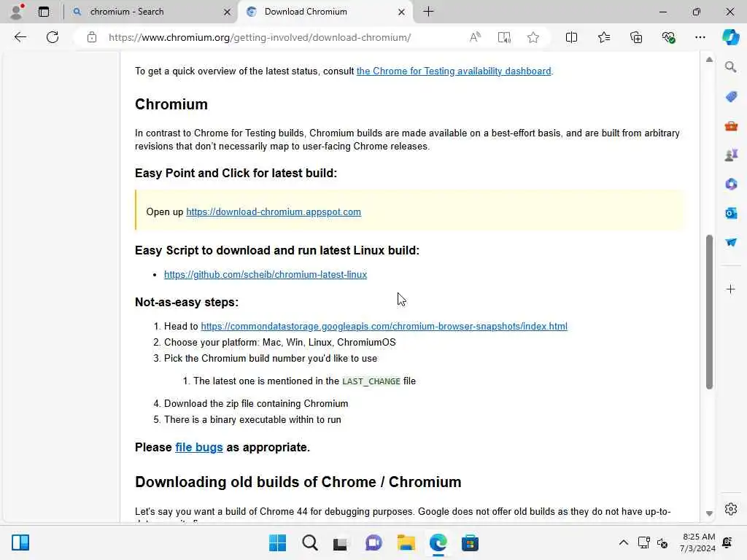Click the Not-as-easy steps heading

point(187,302)
